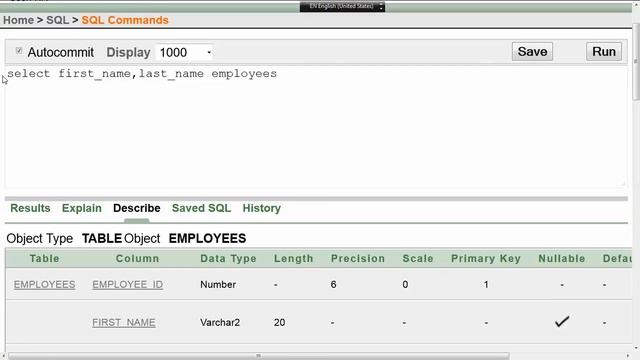Click the Scale column header
This screenshot has height=360, width=640.
click(418, 258)
